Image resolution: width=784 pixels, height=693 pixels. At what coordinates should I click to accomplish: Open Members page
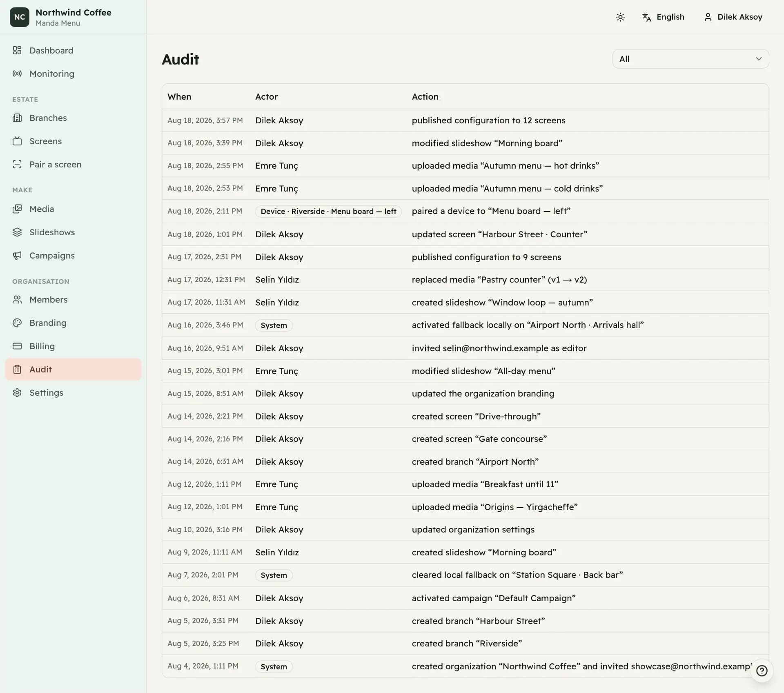(x=73, y=299)
